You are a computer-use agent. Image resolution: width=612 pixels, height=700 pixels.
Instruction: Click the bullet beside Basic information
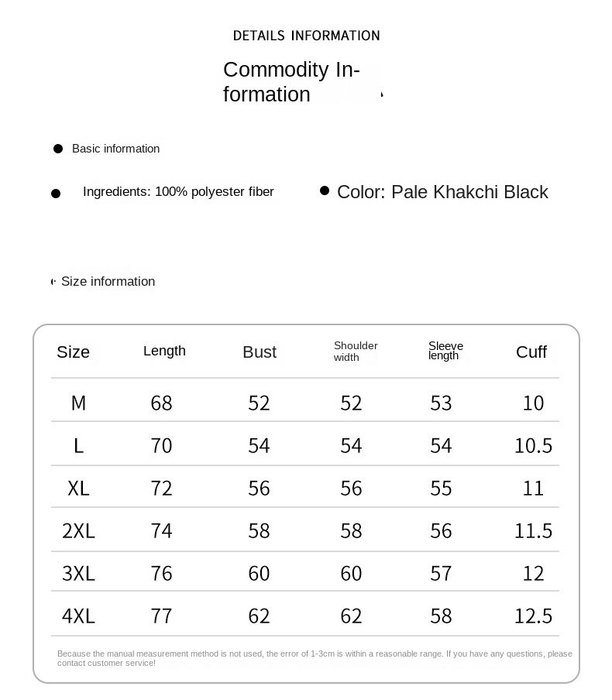click(57, 149)
